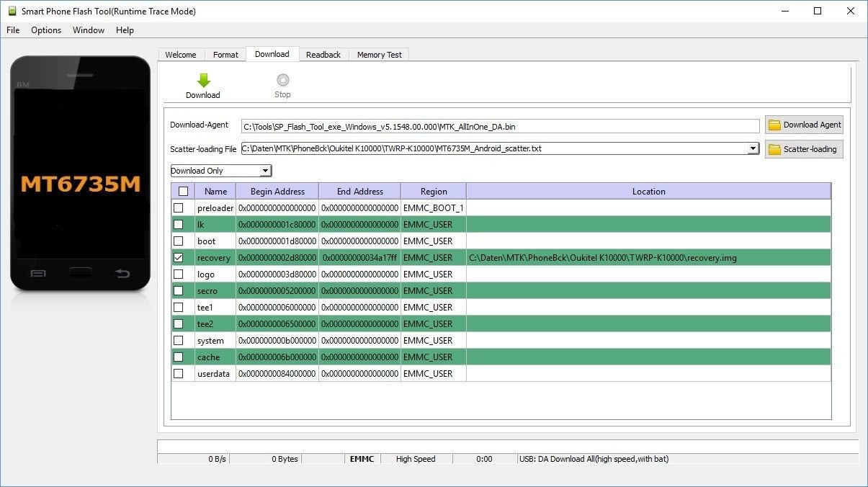Open the File menu
Viewport: 868px width, 487px height.
13,30
